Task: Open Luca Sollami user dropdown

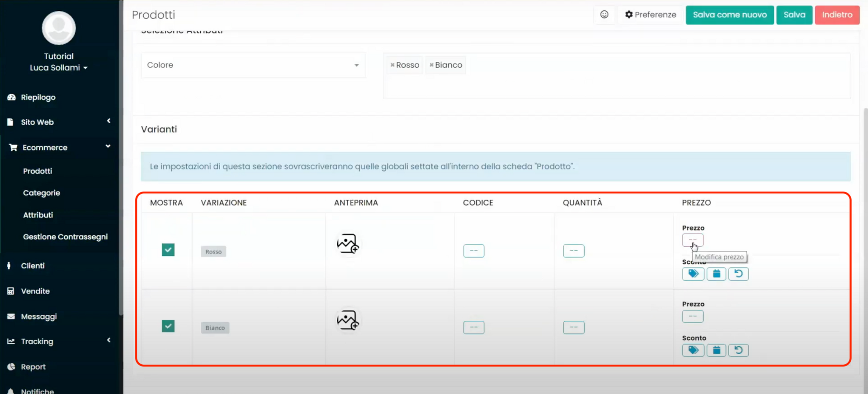Action: pyautogui.click(x=59, y=68)
